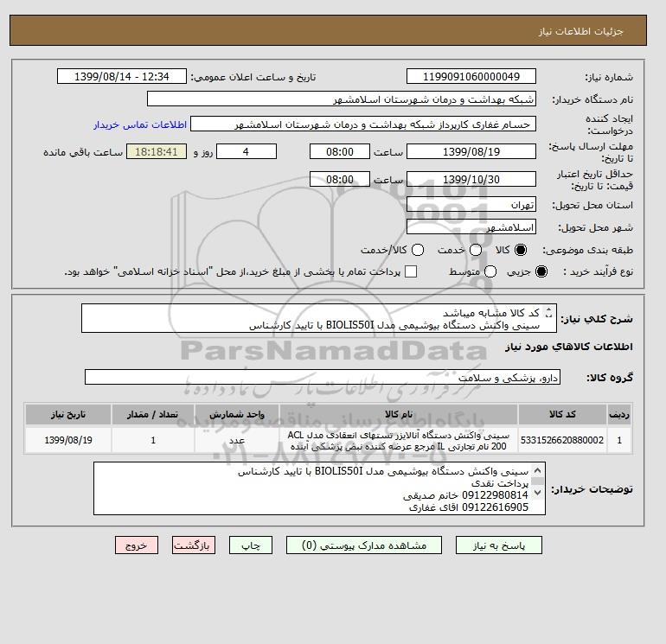
Task: Click the استان محل تحویل تهران field
Action: (471, 205)
